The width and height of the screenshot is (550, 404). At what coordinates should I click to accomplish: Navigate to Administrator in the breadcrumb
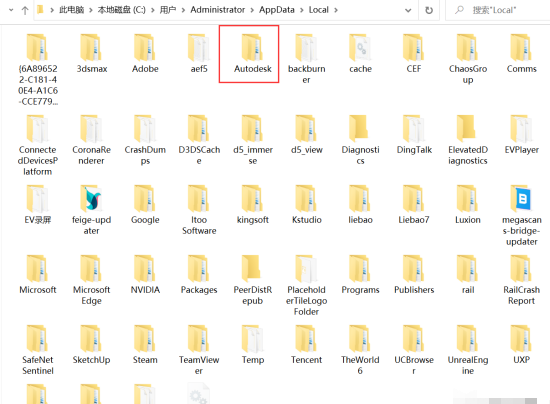click(x=217, y=10)
